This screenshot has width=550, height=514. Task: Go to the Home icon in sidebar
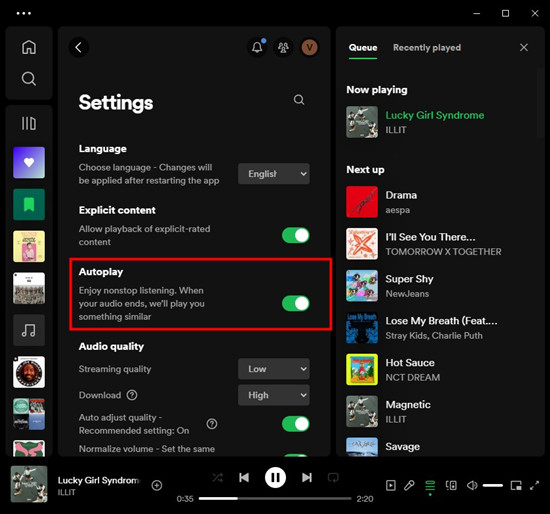tap(29, 47)
